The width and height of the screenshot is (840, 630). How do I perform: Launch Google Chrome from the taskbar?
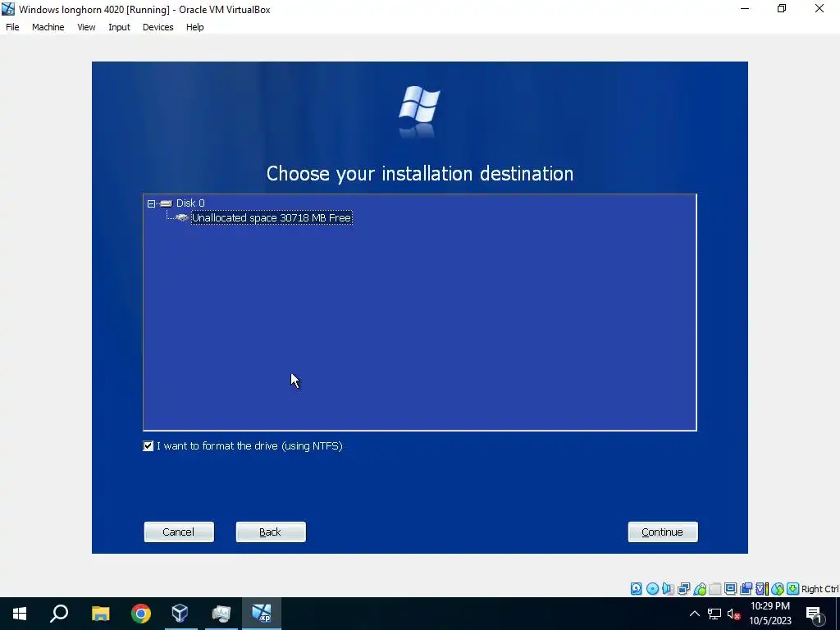[x=141, y=614]
